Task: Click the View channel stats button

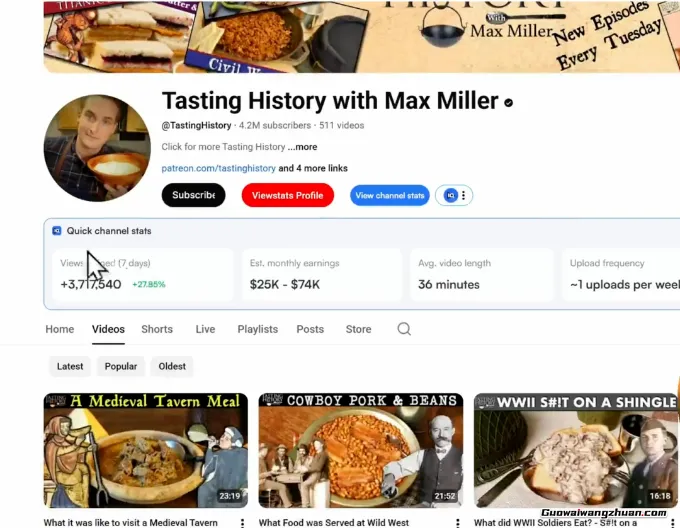Action: 389,196
